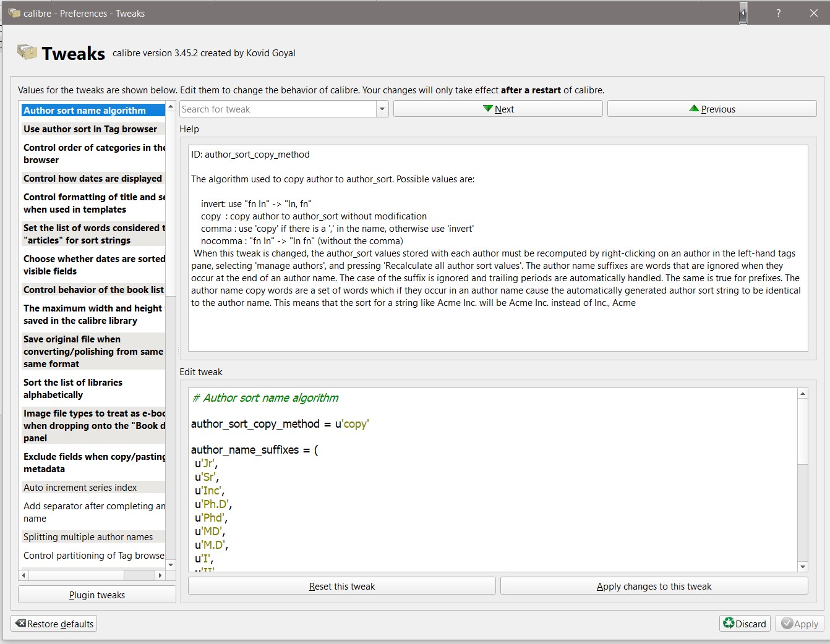This screenshot has height=644, width=830.
Task: Click the Edit tweak vertical scrollbar thumb
Action: pos(803,431)
